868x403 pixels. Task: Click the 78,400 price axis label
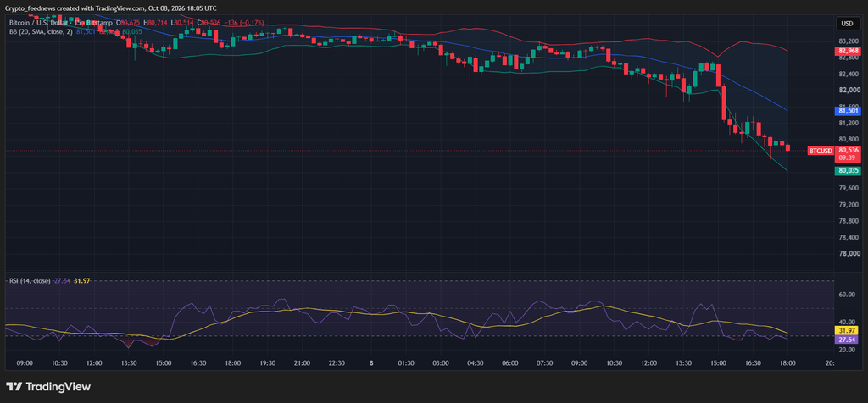pos(849,238)
